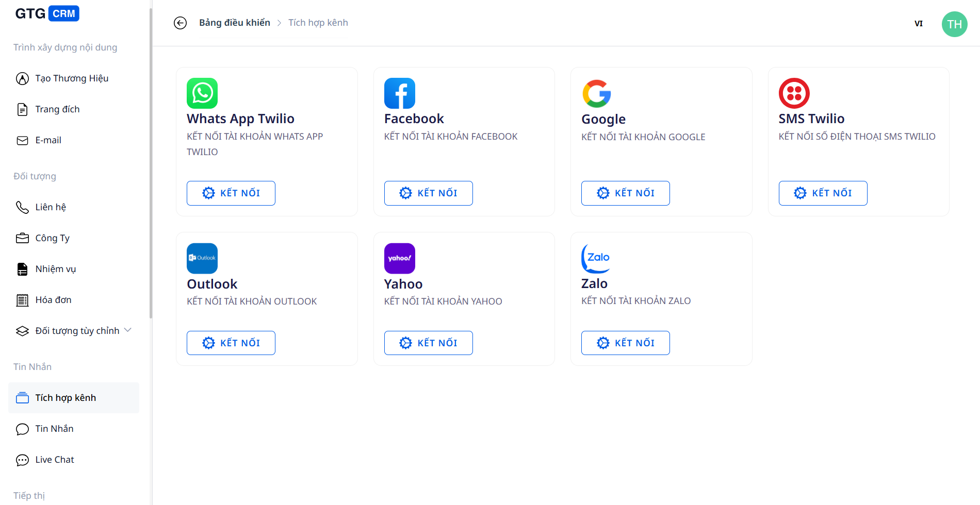Open Tin Nhắn in the sidebar

[54, 429]
